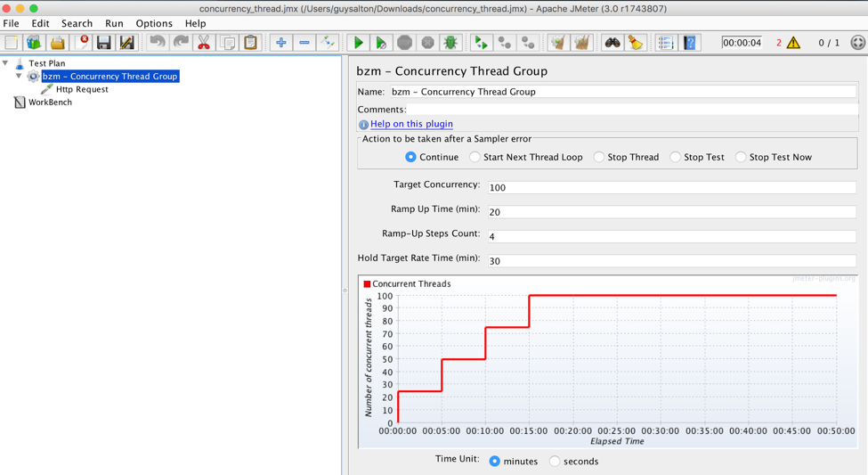
Task: Copy the selected element
Action: click(x=227, y=43)
